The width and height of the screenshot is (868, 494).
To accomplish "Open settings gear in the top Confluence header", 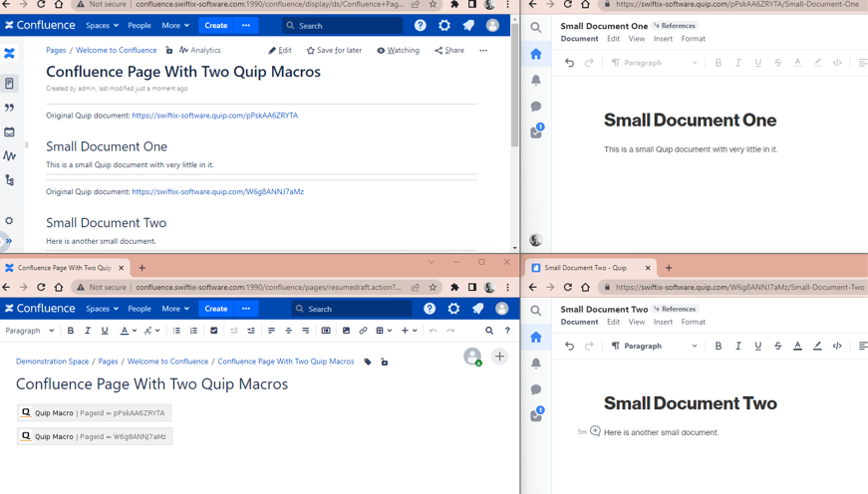I will (443, 26).
